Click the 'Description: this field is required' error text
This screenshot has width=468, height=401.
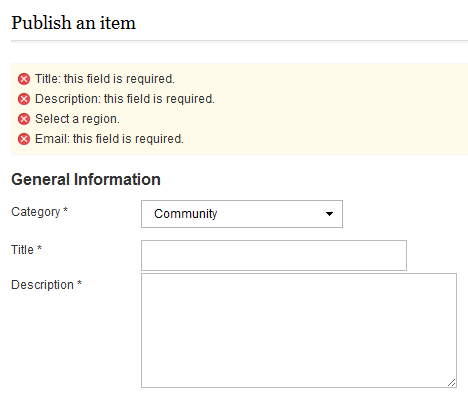pos(125,99)
